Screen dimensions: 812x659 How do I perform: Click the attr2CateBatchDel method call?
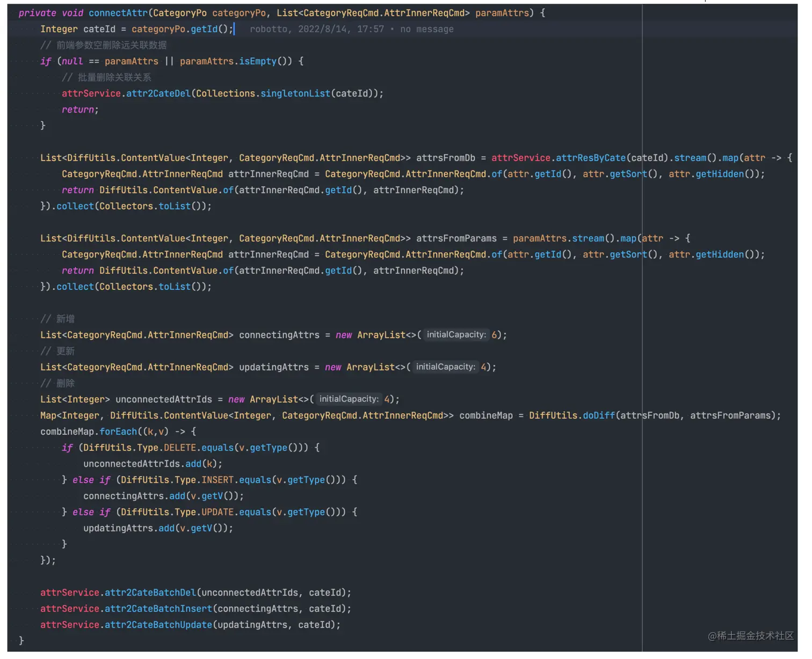tap(150, 592)
